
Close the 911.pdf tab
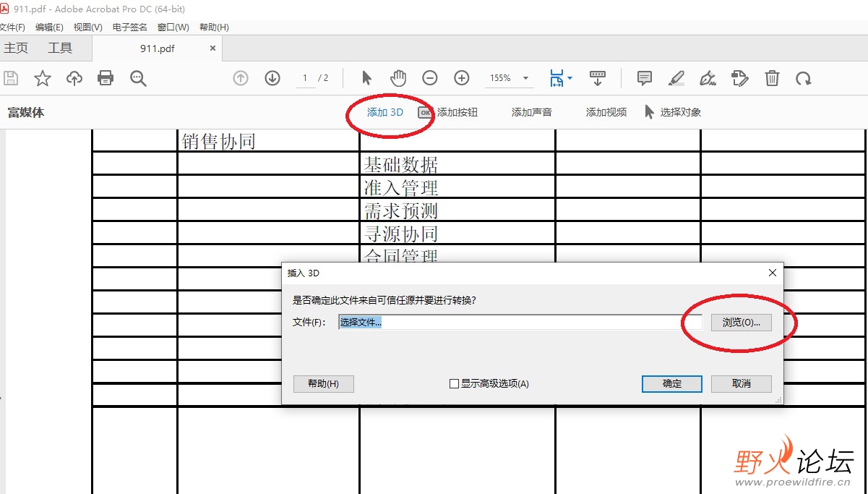tap(212, 48)
